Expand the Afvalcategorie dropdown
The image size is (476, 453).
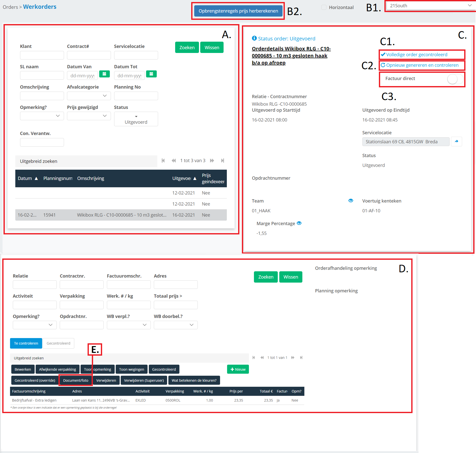[89, 96]
